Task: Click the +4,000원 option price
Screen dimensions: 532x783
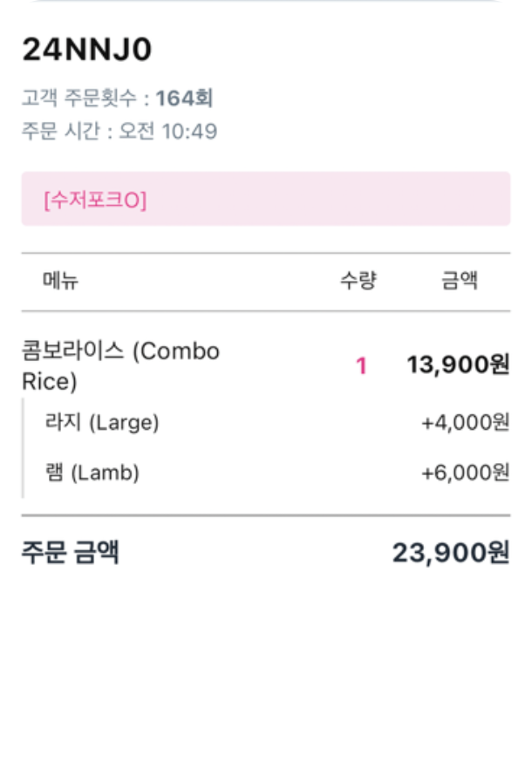Action: click(465, 423)
